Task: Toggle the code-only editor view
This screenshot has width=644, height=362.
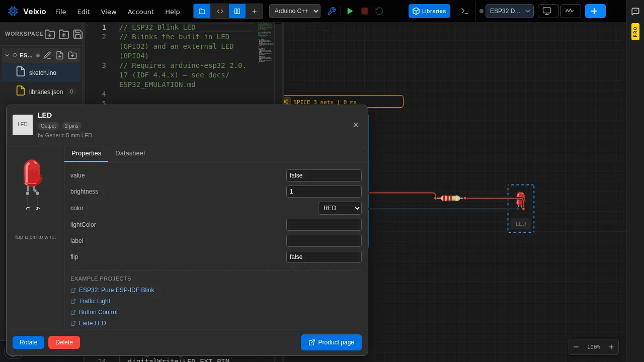Action: click(x=220, y=11)
